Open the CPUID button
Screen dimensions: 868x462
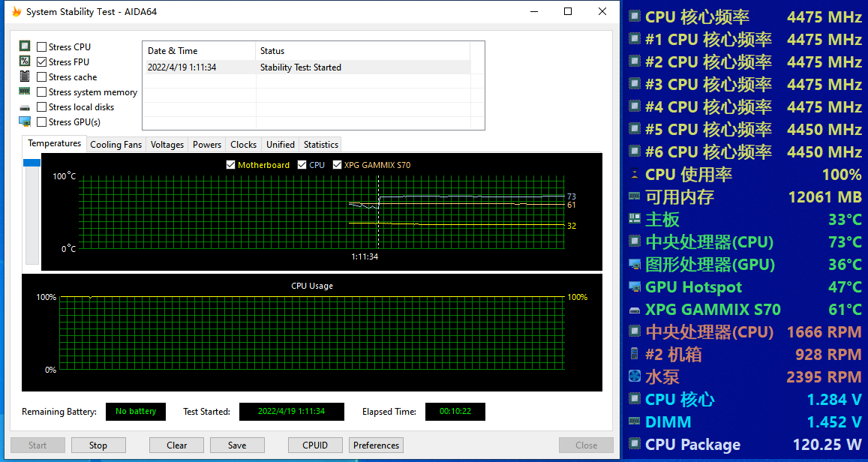tap(315, 445)
